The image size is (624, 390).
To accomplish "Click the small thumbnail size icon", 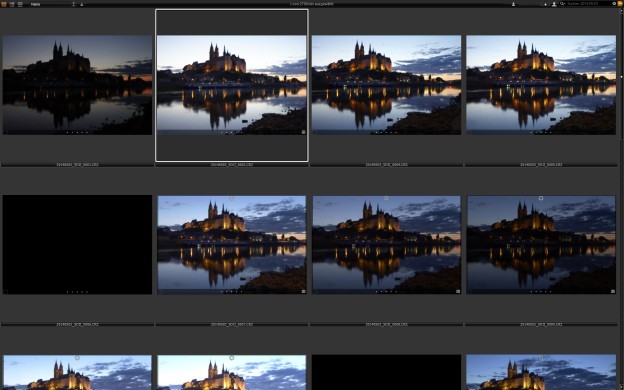I will click(513, 4).
